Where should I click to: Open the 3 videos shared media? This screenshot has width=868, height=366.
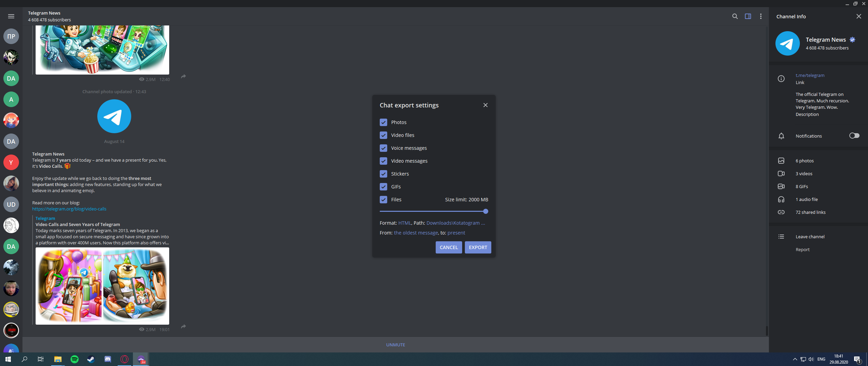pyautogui.click(x=804, y=174)
